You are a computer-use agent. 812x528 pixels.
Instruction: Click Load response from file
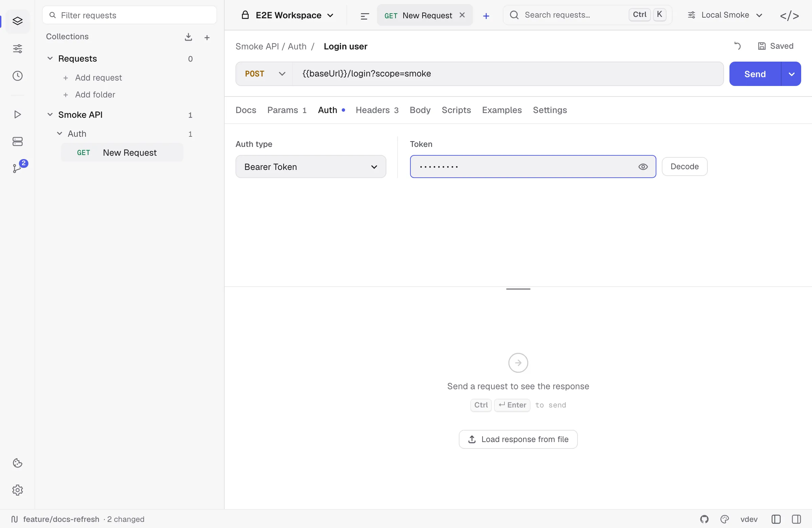tap(518, 439)
